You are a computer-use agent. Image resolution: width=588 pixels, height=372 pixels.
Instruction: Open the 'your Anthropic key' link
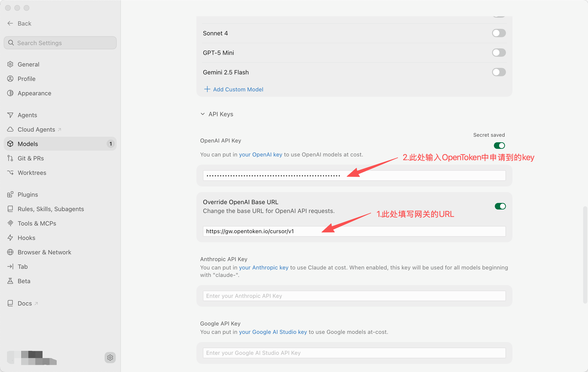(264, 267)
